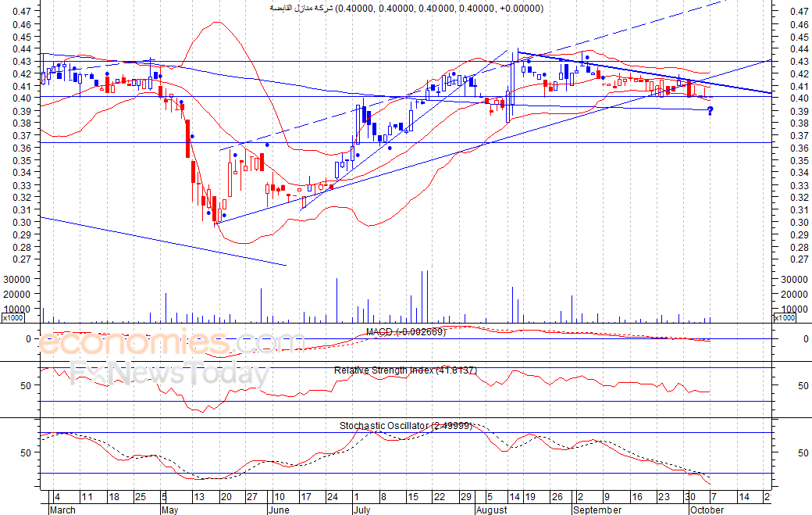This screenshot has width=812, height=515.
Task: Click the 0.27 price label on right axis
Action: pos(800,259)
